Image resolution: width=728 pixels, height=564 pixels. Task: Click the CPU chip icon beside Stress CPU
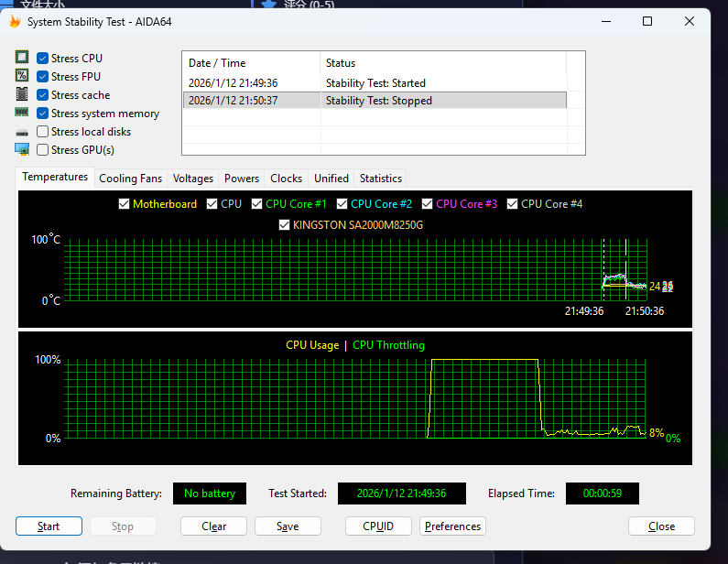point(22,57)
